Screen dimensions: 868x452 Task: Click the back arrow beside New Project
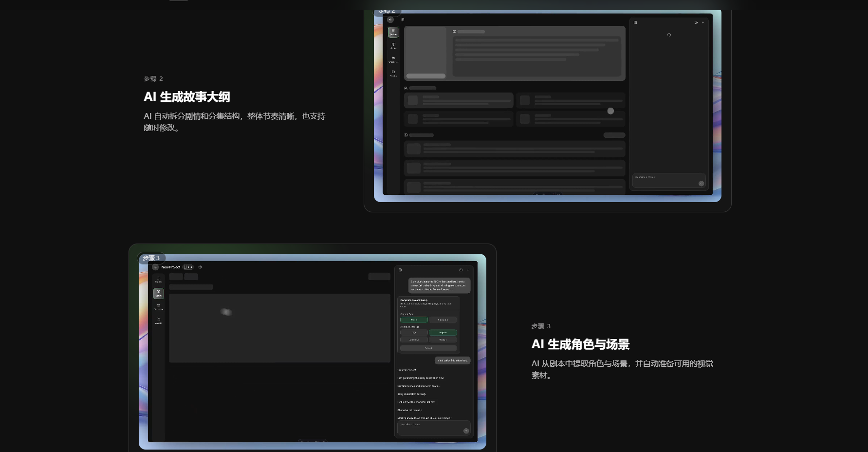[x=155, y=267]
